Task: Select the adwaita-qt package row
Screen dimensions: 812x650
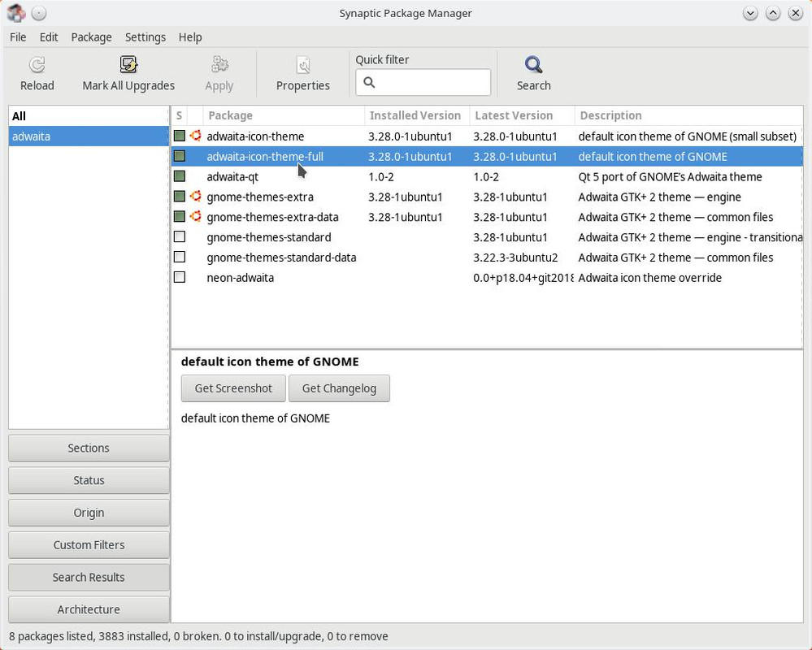Action: click(487, 176)
